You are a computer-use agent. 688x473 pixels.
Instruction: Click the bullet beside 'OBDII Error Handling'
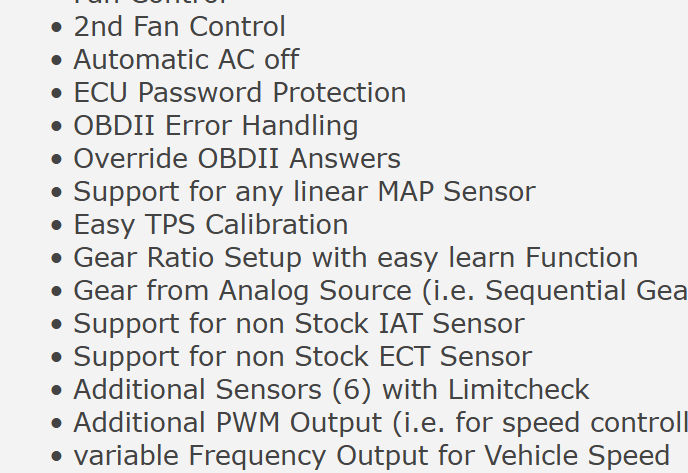coord(57,127)
